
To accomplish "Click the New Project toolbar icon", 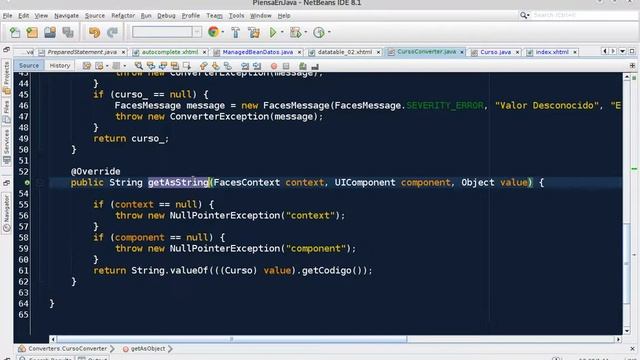I will (x=32, y=32).
